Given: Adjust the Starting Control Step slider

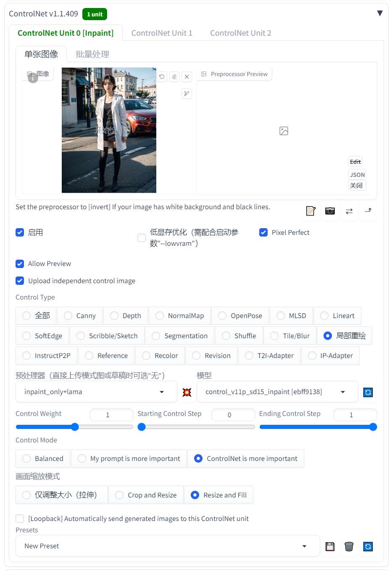Looking at the screenshot, I should (196, 427).
